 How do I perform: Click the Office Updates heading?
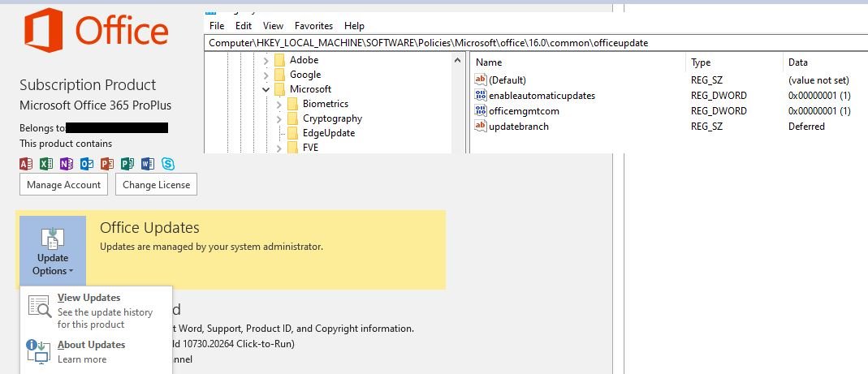149,227
